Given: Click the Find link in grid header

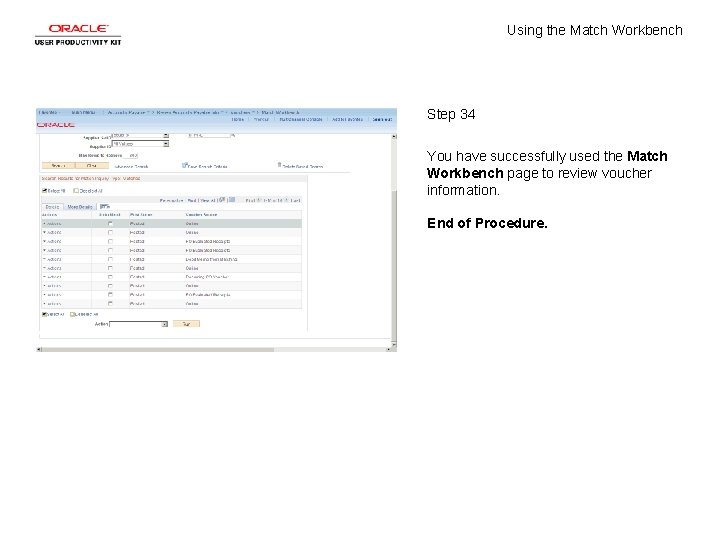Looking at the screenshot, I should click(x=192, y=201).
